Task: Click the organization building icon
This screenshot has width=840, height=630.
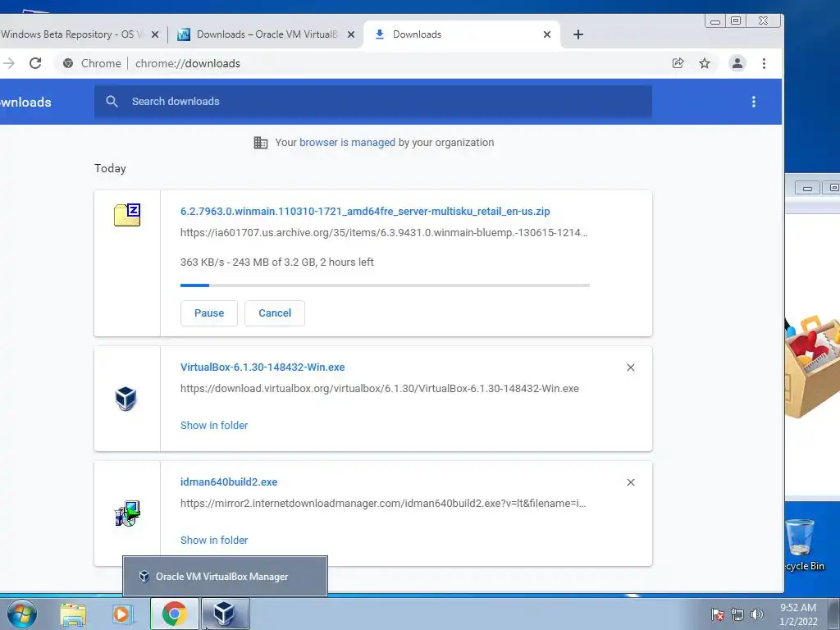Action: (x=260, y=143)
